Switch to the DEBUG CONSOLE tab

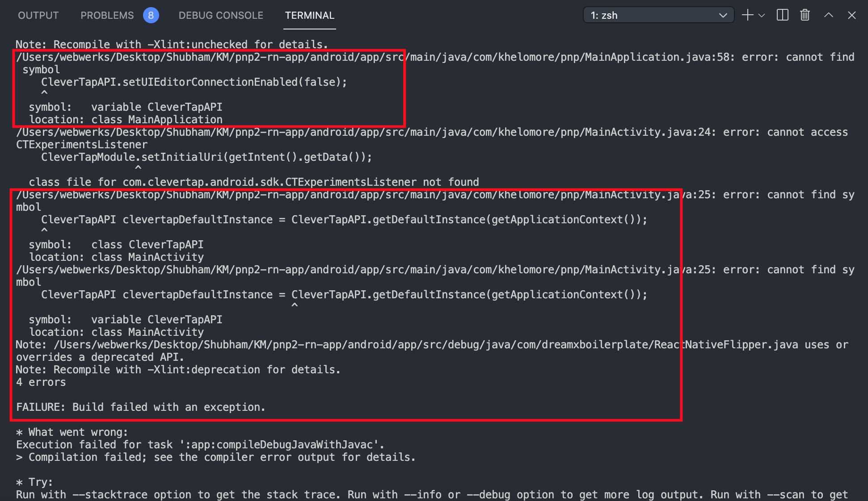pyautogui.click(x=221, y=15)
